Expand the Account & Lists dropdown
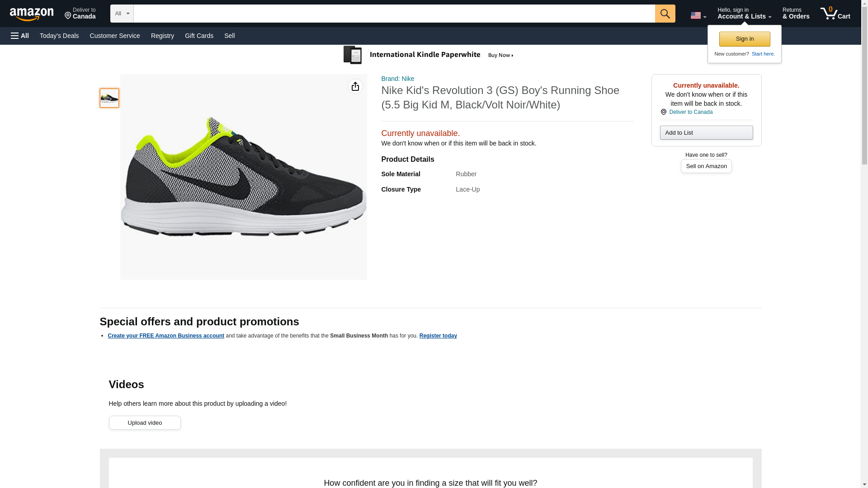The width and height of the screenshot is (868, 488). coord(744,14)
